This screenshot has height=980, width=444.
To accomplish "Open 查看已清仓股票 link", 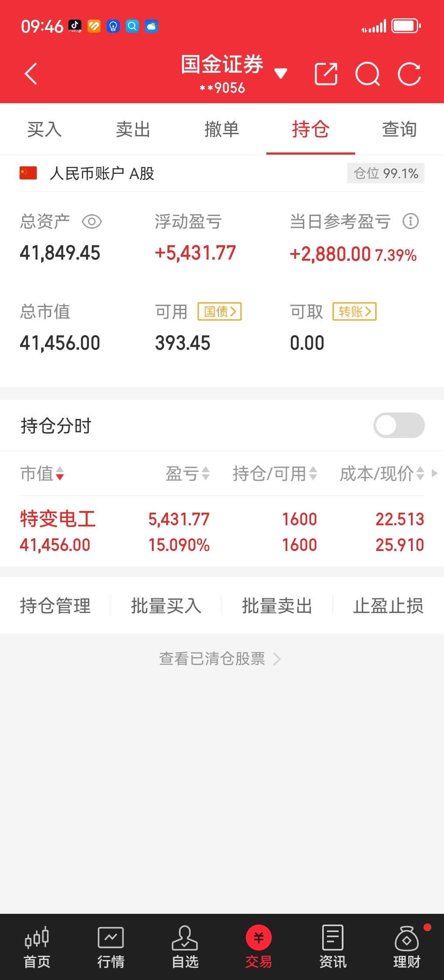I will click(220, 659).
